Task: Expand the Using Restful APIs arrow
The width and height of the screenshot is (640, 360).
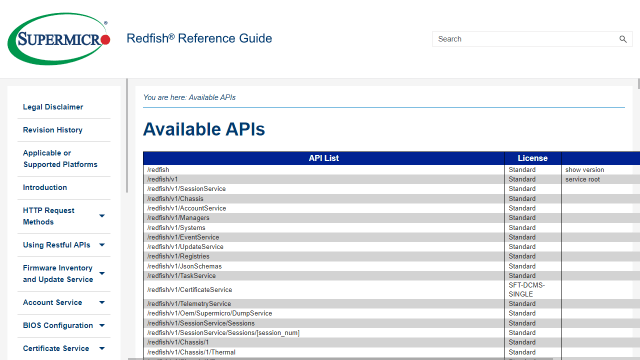Action: click(102, 245)
